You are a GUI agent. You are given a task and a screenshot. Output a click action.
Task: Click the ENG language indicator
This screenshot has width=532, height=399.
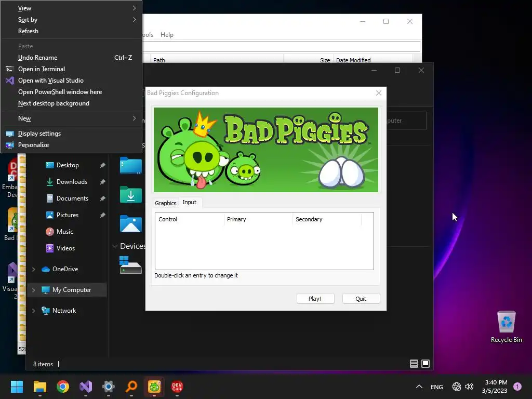tap(436, 387)
